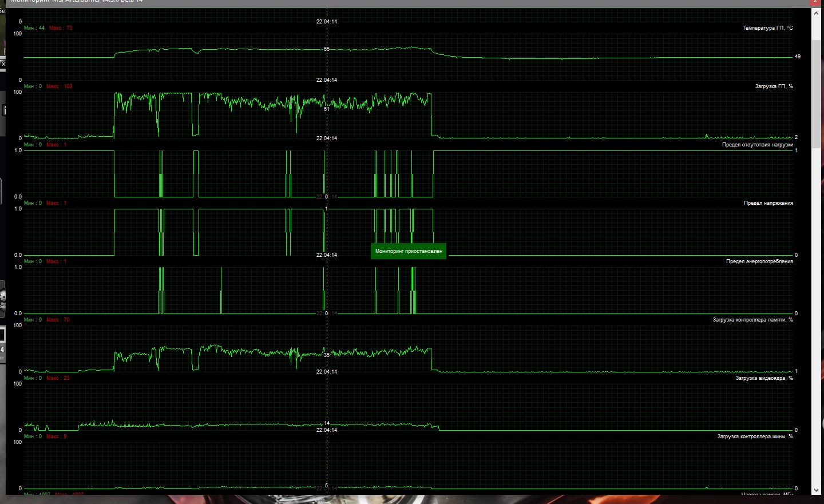824x504 pixels.
Task: Click the 'Макс : 100' GPU load maximum
Action: tap(60, 86)
